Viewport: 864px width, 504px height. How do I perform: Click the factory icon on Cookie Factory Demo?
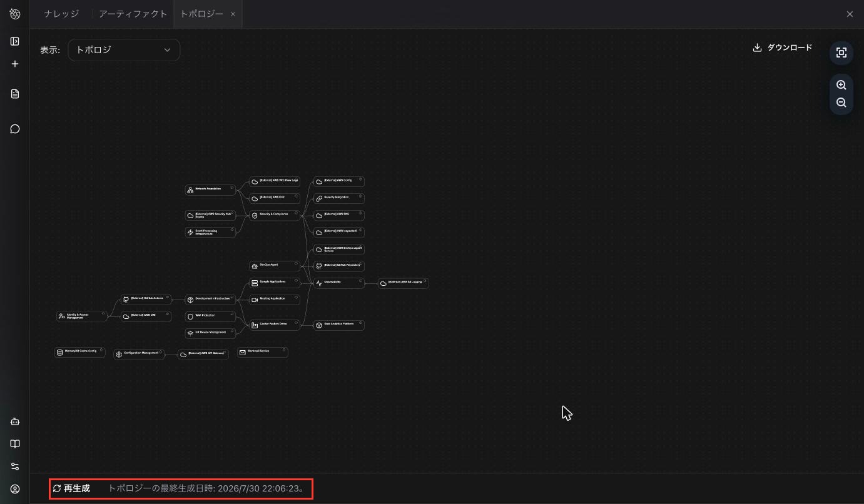click(x=255, y=326)
